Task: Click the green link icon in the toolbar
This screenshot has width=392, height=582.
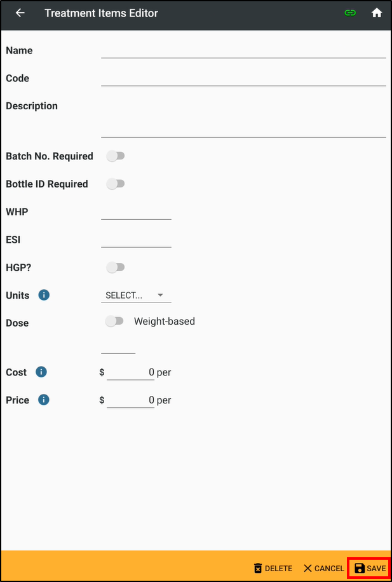Action: (350, 13)
